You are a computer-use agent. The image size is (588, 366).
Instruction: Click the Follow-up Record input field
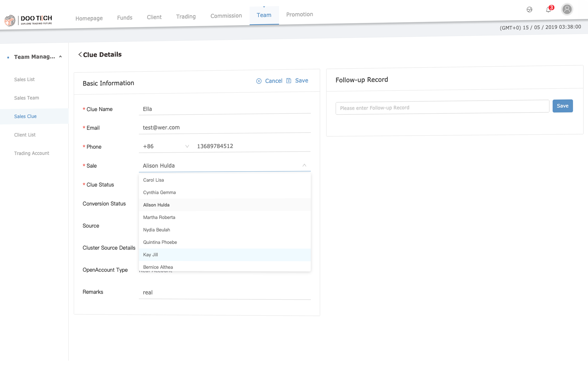442,107
